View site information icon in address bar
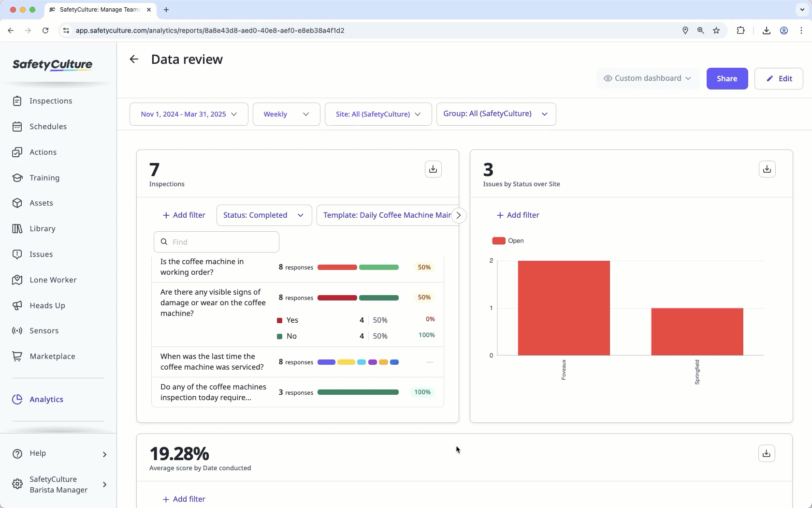This screenshot has height=508, width=812. click(x=66, y=30)
